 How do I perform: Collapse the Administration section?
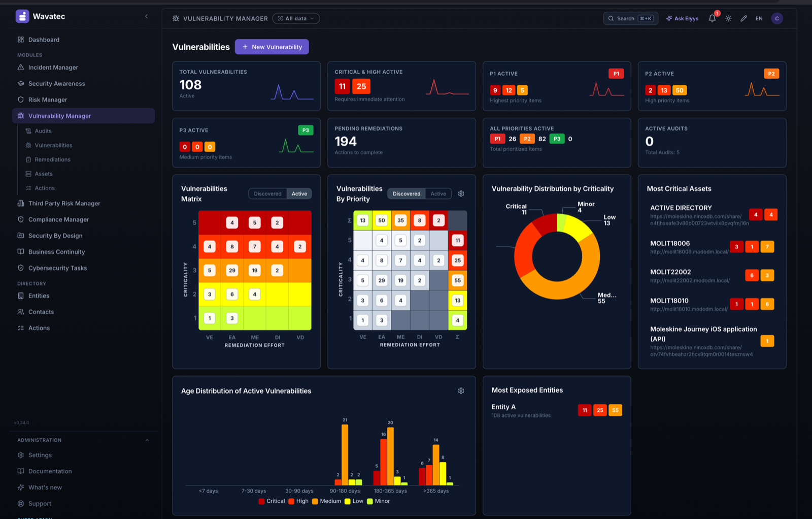(x=147, y=440)
